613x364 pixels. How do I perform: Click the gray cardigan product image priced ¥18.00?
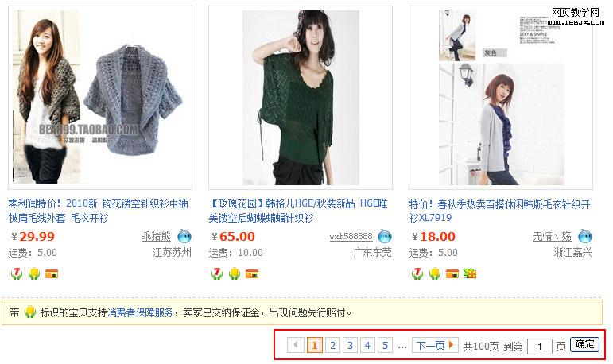click(x=501, y=98)
